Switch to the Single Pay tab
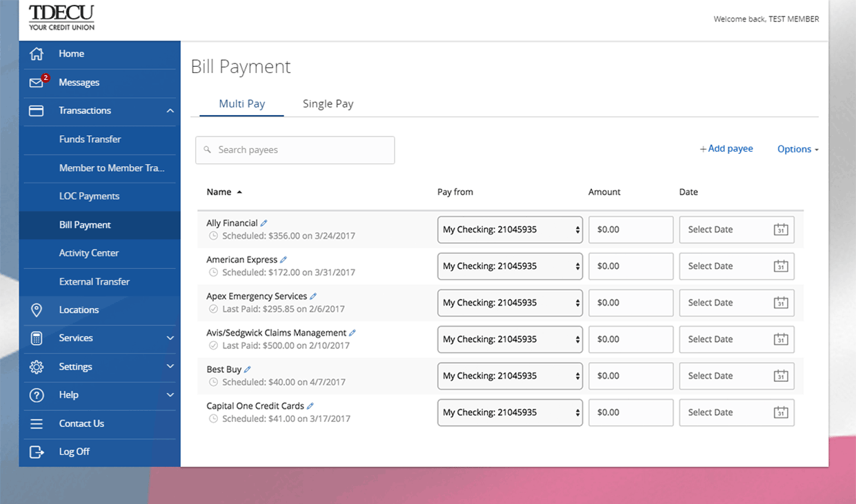856x504 pixels. [x=328, y=104]
